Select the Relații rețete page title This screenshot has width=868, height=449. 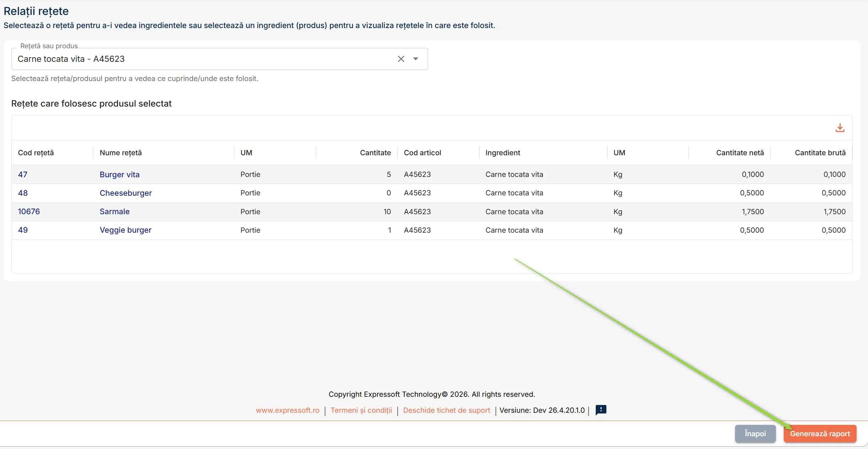[x=36, y=11]
